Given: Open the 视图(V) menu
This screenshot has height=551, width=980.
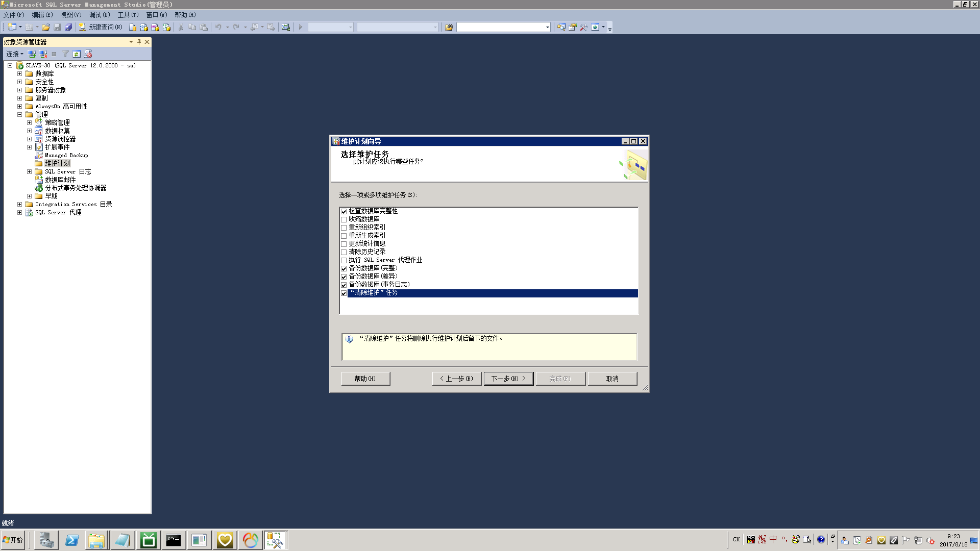Looking at the screenshot, I should coord(70,15).
